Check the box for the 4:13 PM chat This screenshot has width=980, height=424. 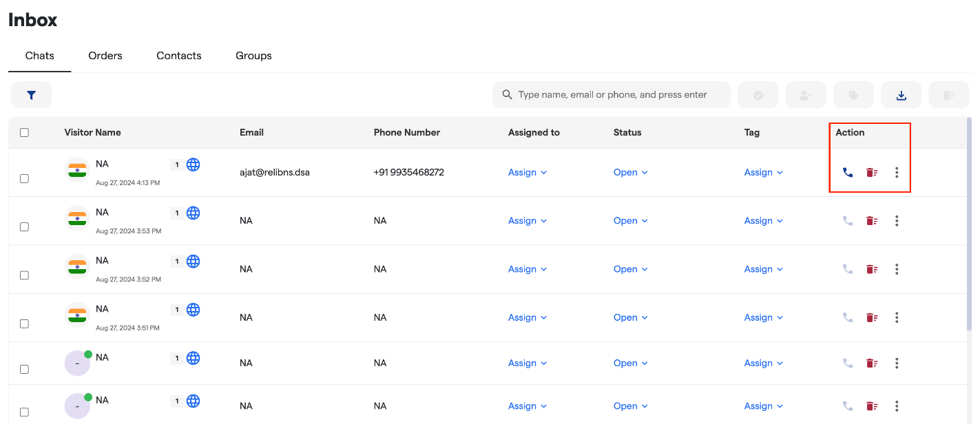[x=24, y=178]
